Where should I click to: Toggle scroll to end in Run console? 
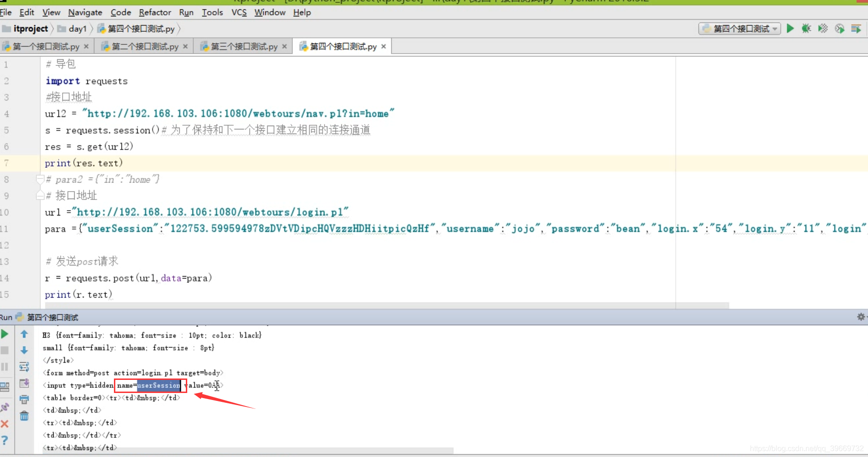pos(24,383)
